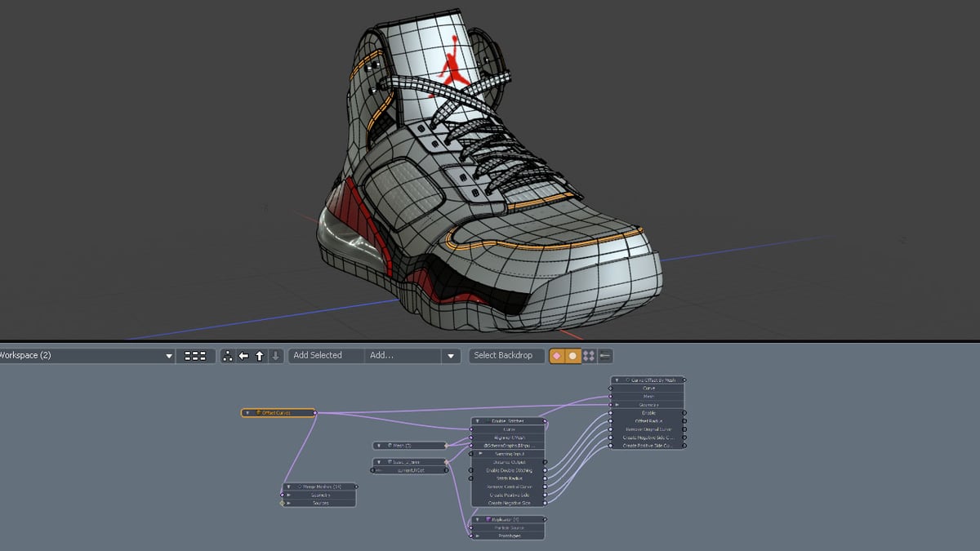Image resolution: width=980 pixels, height=551 pixels.
Task: Click the Replicator node's purple icon
Action: point(488,519)
